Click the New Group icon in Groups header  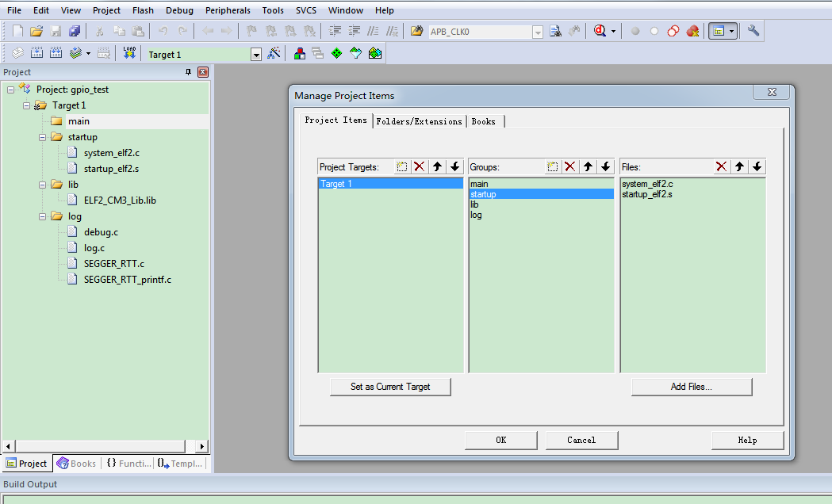552,166
